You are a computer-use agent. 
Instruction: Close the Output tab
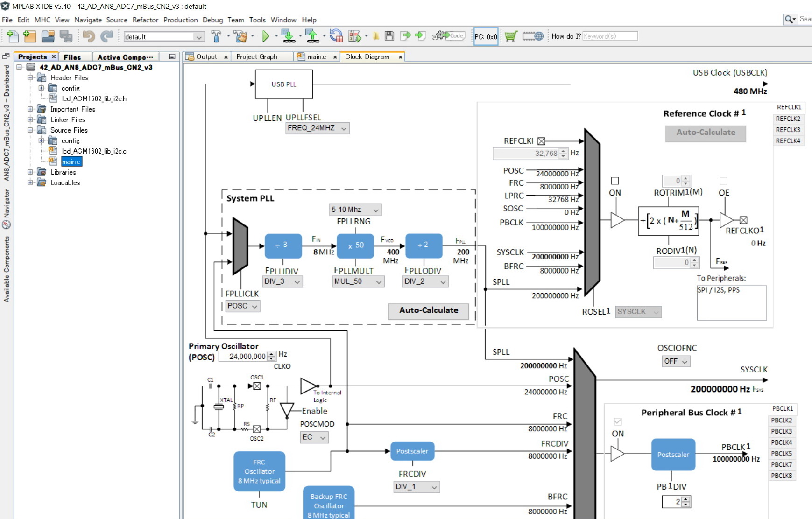[x=226, y=57]
